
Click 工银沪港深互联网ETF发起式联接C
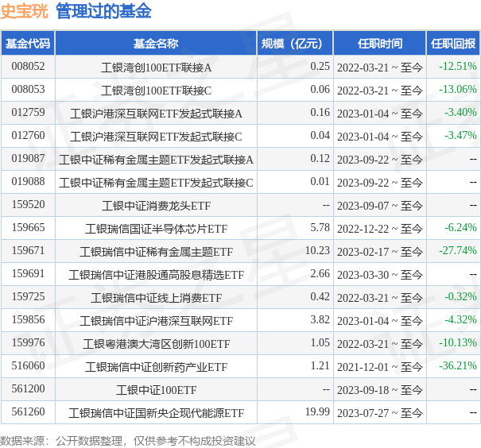pos(156,137)
